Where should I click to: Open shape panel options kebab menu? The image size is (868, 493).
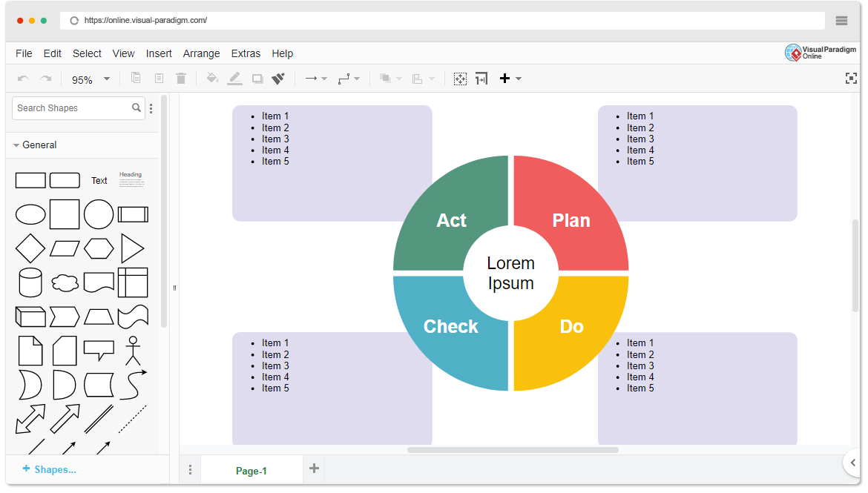151,108
